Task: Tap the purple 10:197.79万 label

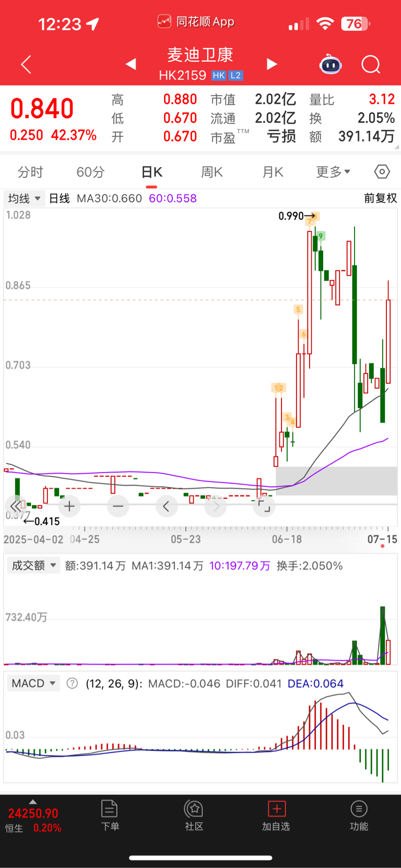Action: coord(240,566)
